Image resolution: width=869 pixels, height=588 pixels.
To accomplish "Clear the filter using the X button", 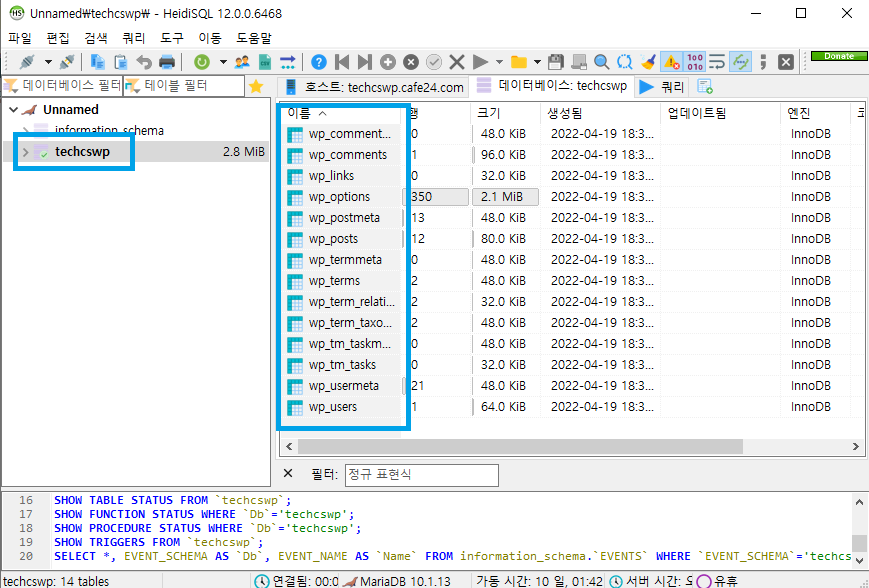I will click(x=287, y=475).
